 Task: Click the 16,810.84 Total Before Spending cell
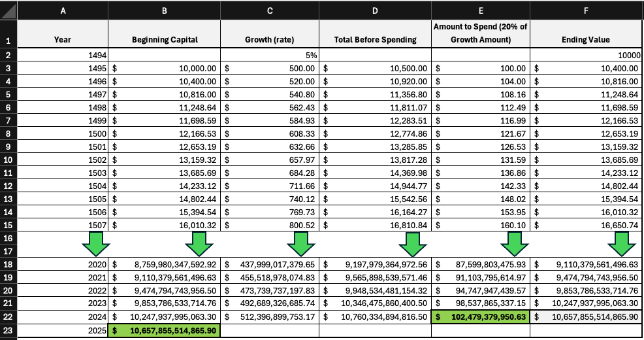(375, 226)
